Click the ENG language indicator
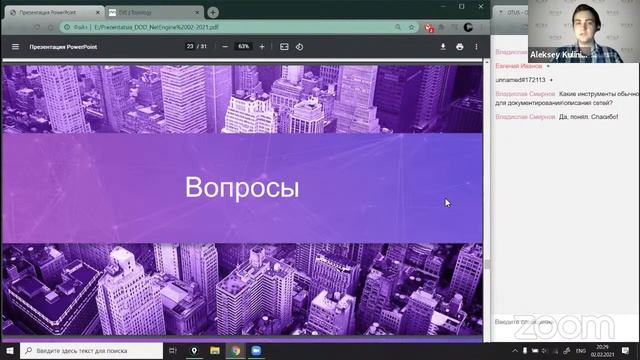The height and width of the screenshot is (360, 640). click(581, 351)
